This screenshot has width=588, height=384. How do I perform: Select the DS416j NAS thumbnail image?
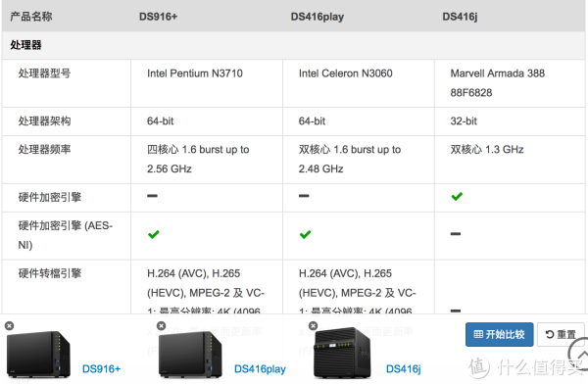tap(342, 353)
